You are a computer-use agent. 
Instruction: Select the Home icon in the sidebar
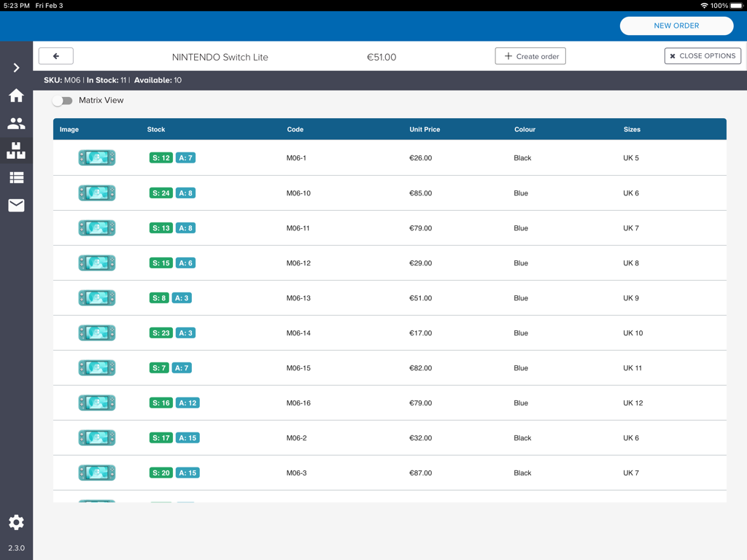pyautogui.click(x=16, y=96)
